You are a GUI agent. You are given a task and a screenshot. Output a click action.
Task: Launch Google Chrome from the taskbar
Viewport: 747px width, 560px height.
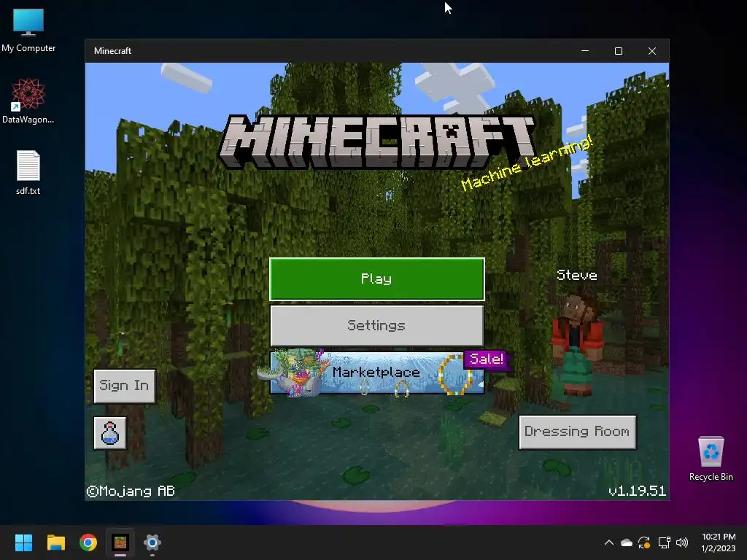[88, 542]
